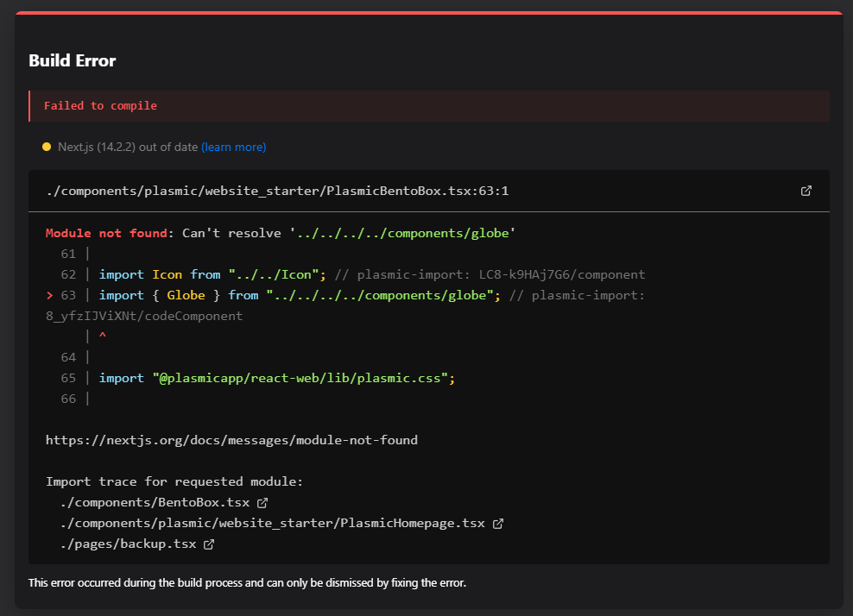The height and width of the screenshot is (616, 853).
Task: Click the red caret under the import line
Action: coord(103,336)
